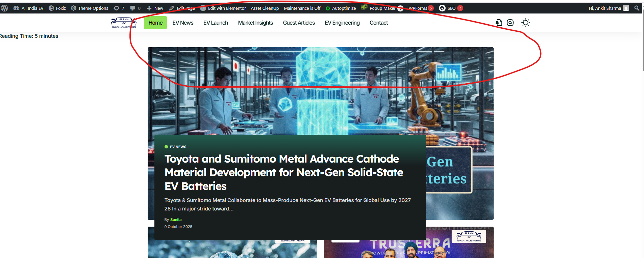This screenshot has height=258, width=644.
Task: Open the WordPress logo menu
Action: [4, 8]
